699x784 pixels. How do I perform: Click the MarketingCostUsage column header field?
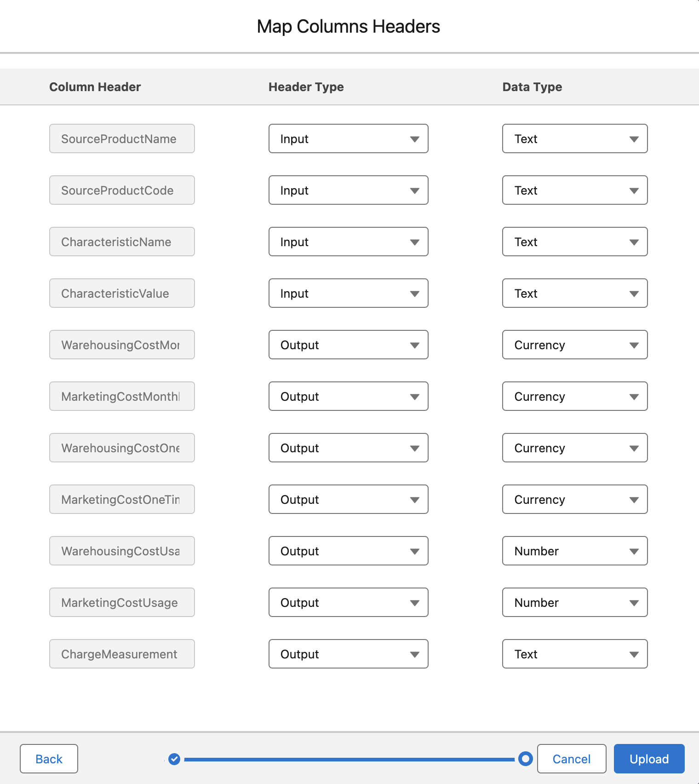122,602
